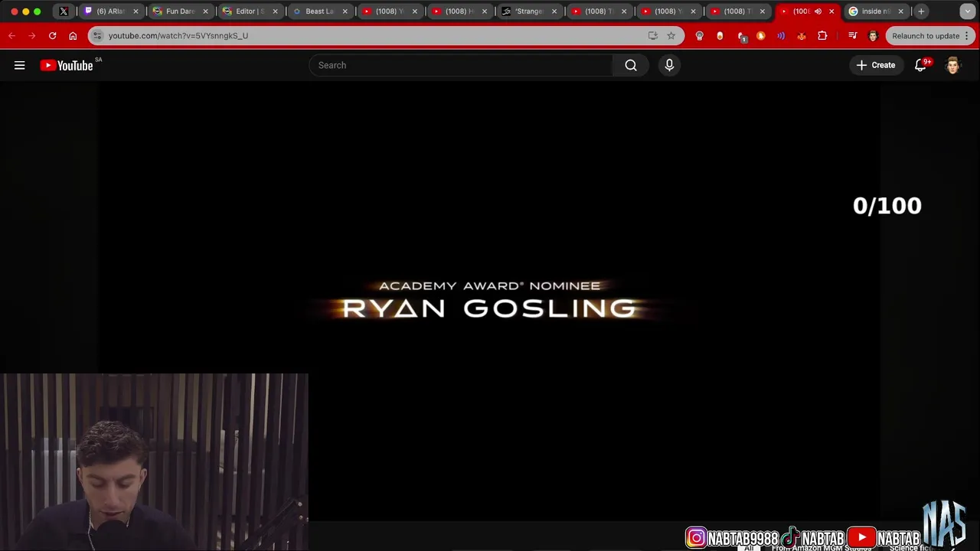Image resolution: width=980 pixels, height=551 pixels.
Task: Close the Twitch ARIat tab
Action: [136, 11]
